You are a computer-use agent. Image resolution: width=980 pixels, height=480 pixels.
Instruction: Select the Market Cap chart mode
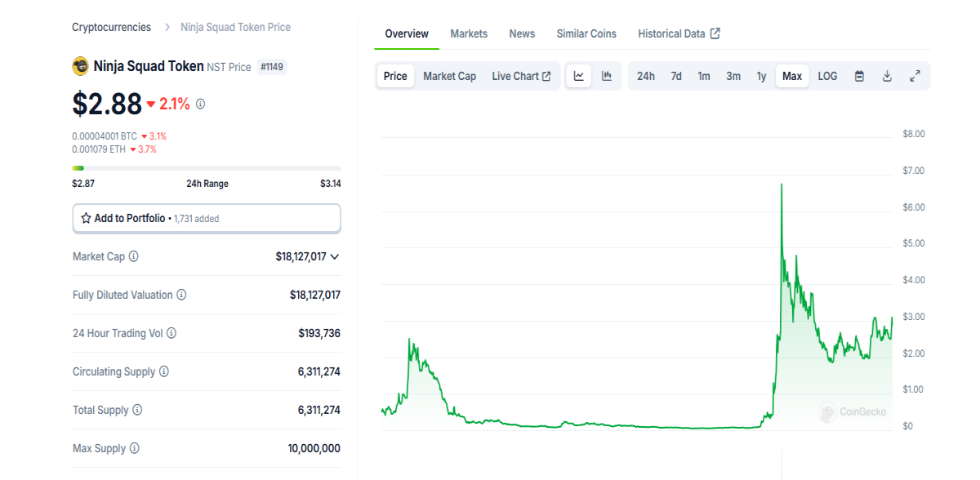coord(449,76)
